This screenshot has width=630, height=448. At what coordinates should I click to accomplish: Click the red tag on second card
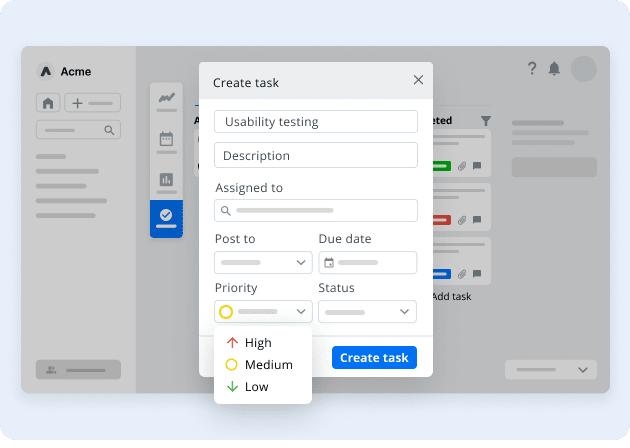coord(442,220)
